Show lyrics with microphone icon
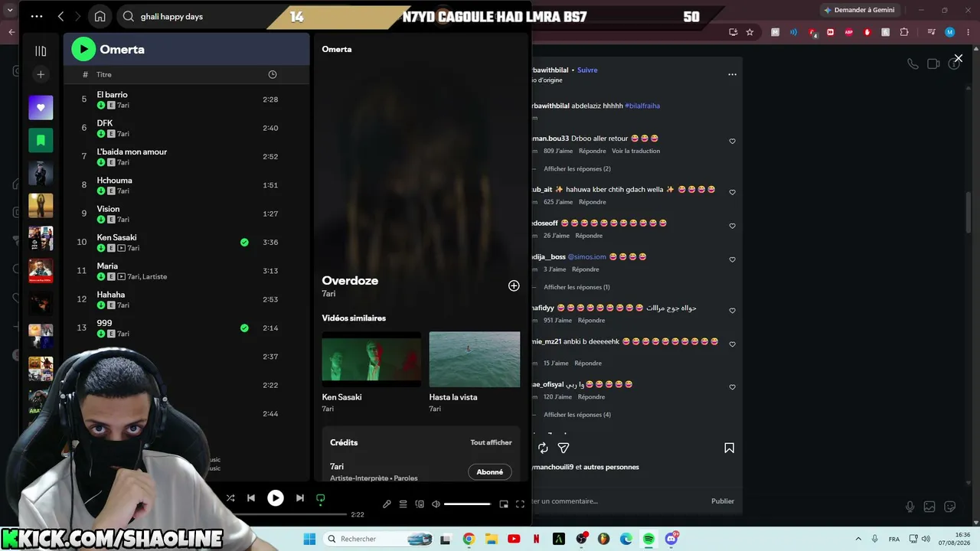Viewport: 980px width, 551px height. pos(387,504)
